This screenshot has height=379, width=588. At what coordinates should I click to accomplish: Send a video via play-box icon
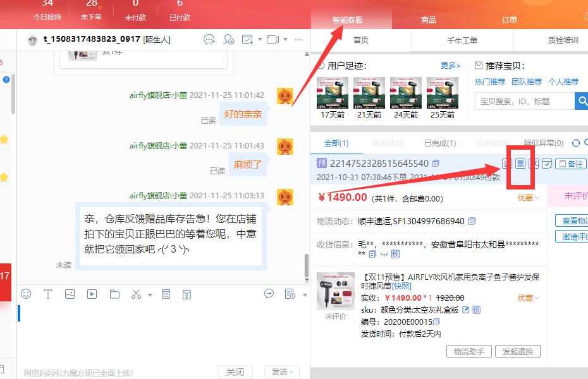point(92,294)
